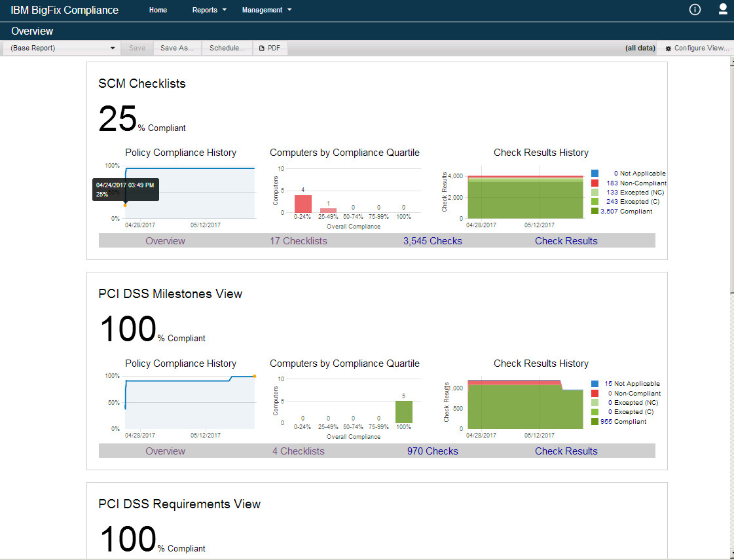This screenshot has width=734, height=560.
Task: Click the 183 Non-Compliant legend value
Action: pos(612,183)
